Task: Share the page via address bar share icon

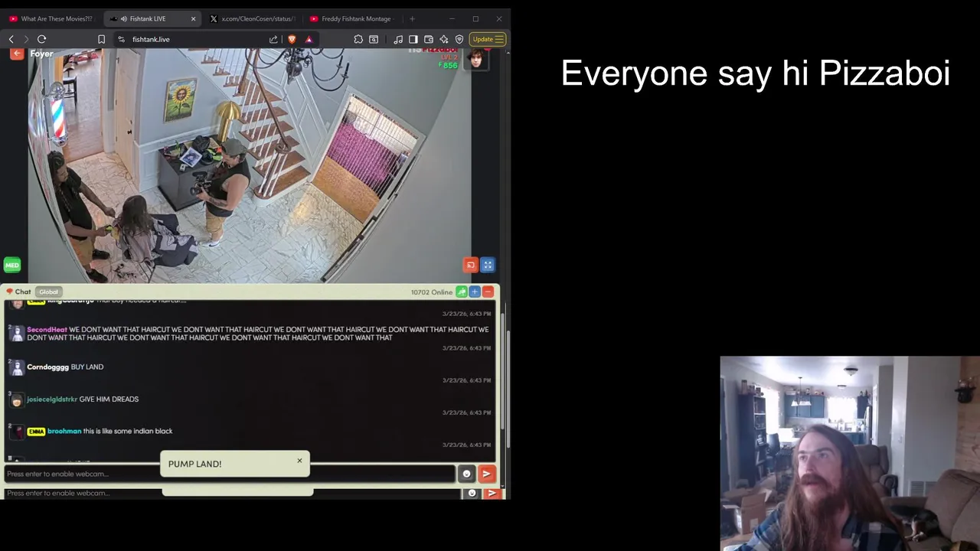Action: 273,39
